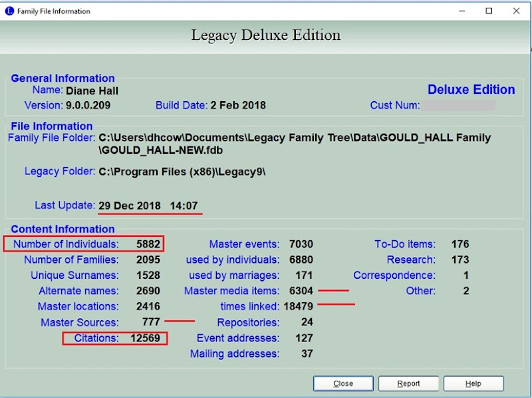Click the Research value 173
Viewport: 532px width, 398px height.
pos(460,260)
